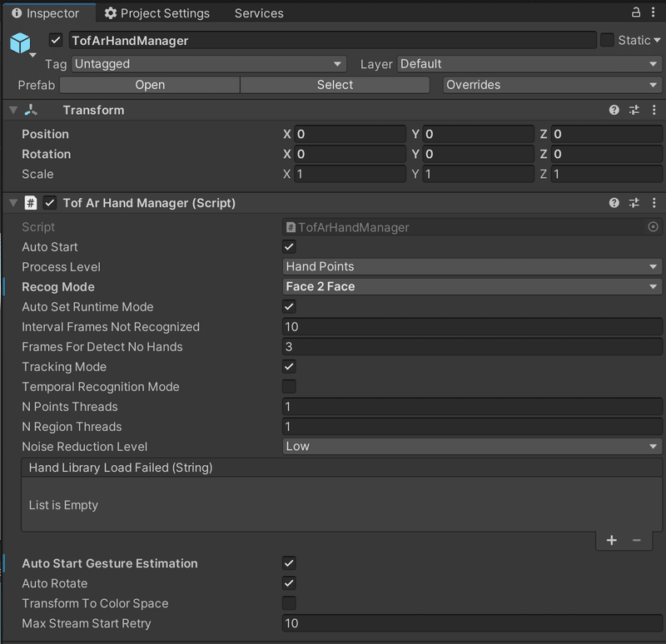Toggle Auto Set Runtime Mode checkbox
Viewport: 666px width, 644px height.
tap(289, 306)
